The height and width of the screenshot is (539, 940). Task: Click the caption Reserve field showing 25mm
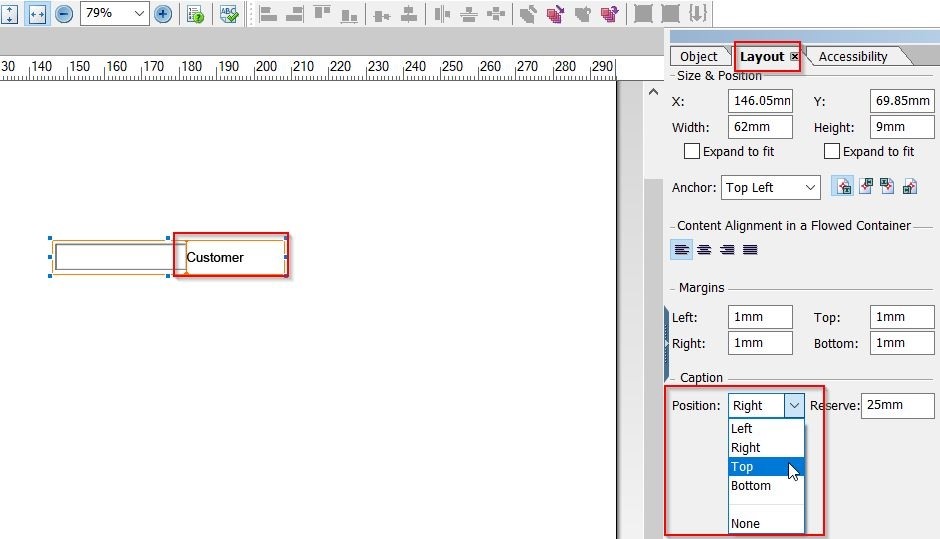(x=897, y=405)
